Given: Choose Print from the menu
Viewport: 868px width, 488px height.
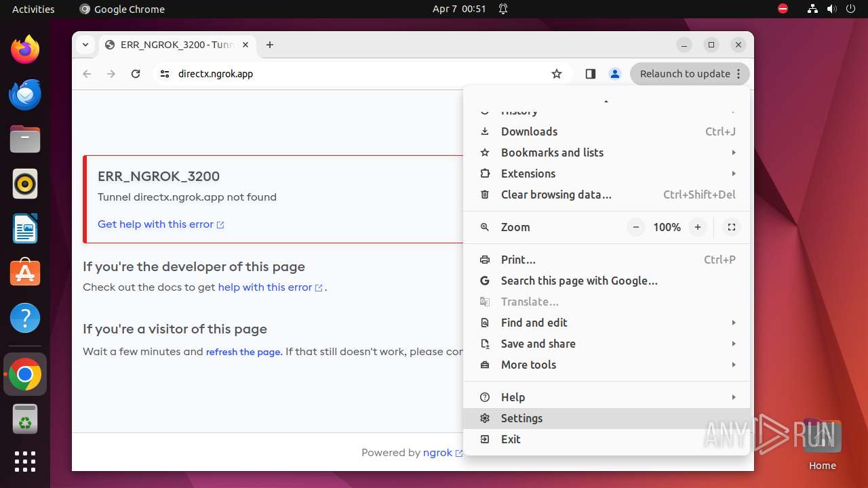Looking at the screenshot, I should tap(606, 260).
